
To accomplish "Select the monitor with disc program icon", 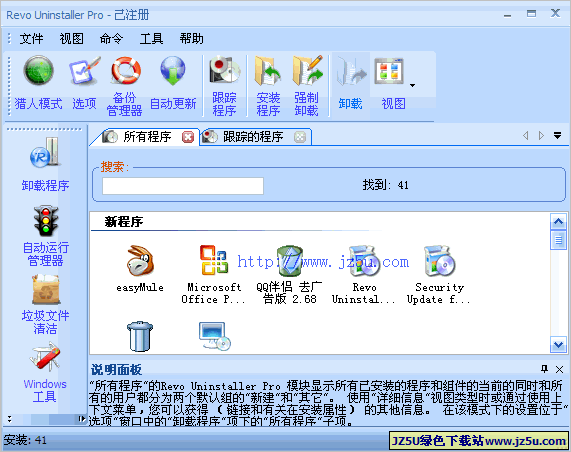I will click(x=215, y=336).
